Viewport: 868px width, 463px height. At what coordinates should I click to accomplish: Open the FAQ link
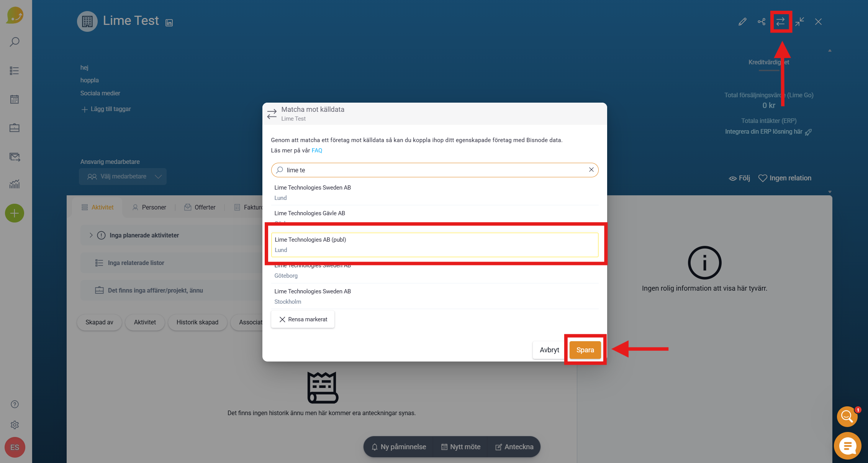[317, 151]
